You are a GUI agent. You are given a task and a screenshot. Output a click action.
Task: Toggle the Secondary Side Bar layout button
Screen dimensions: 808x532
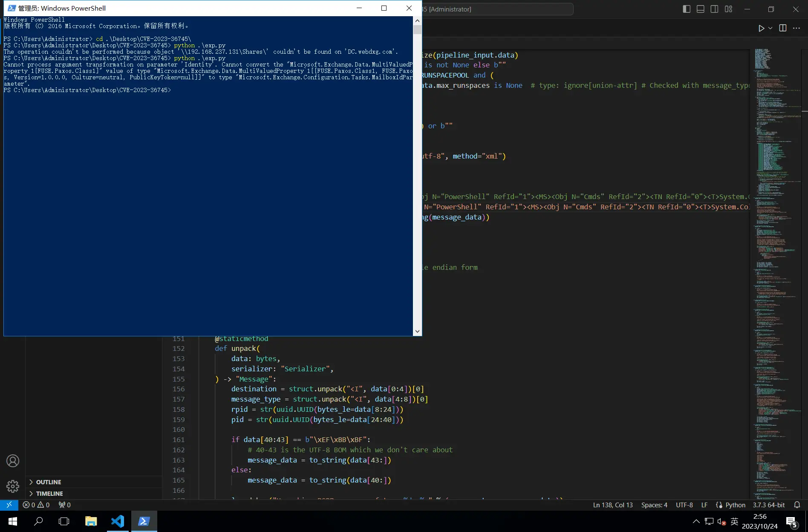click(715, 9)
